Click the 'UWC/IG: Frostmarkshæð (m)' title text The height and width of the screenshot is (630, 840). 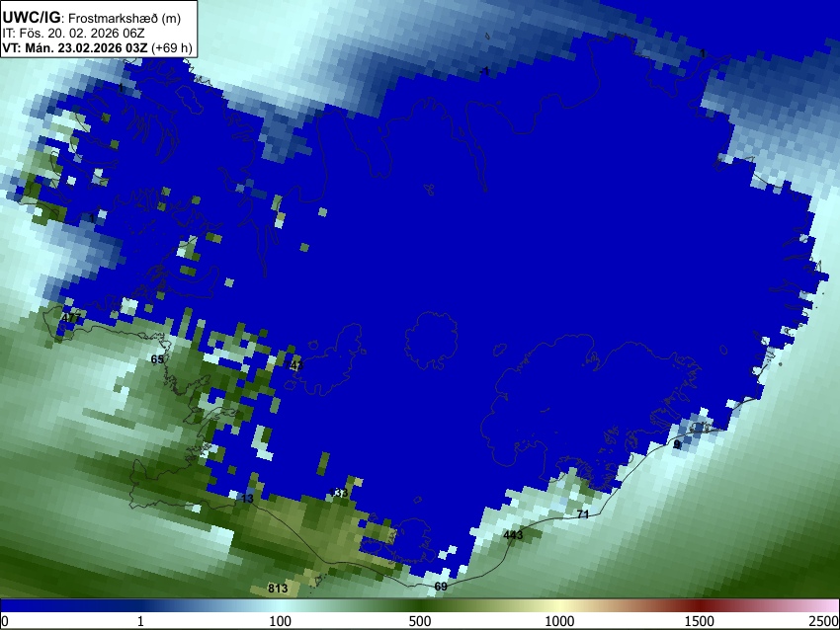tap(92, 18)
